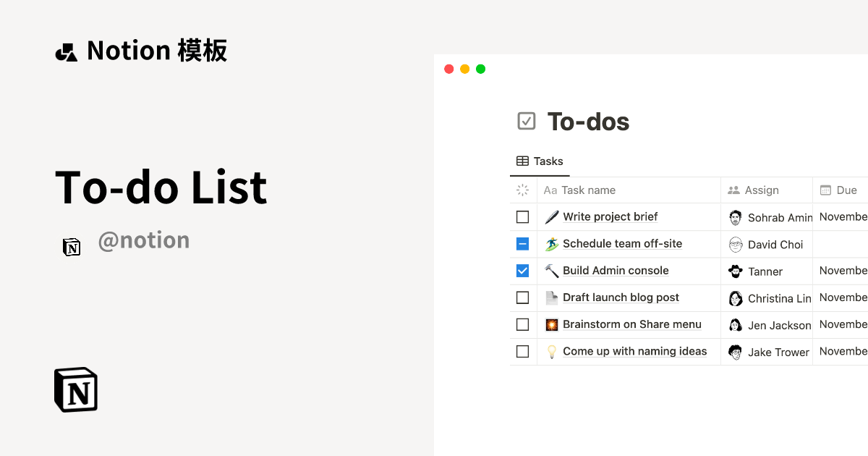Screen dimensions: 868x456
Task: Click the table icon beside Tasks
Action: 521,161
